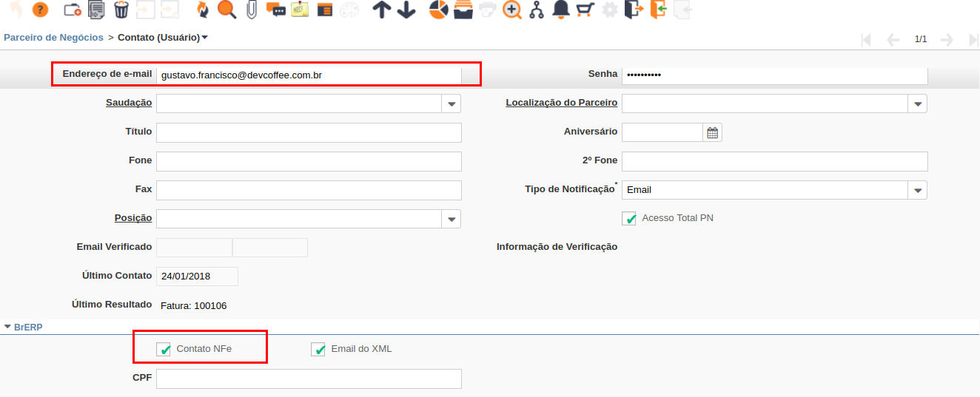This screenshot has height=397, width=980.
Task: Create a new record with the New icon
Action: tap(73, 10)
